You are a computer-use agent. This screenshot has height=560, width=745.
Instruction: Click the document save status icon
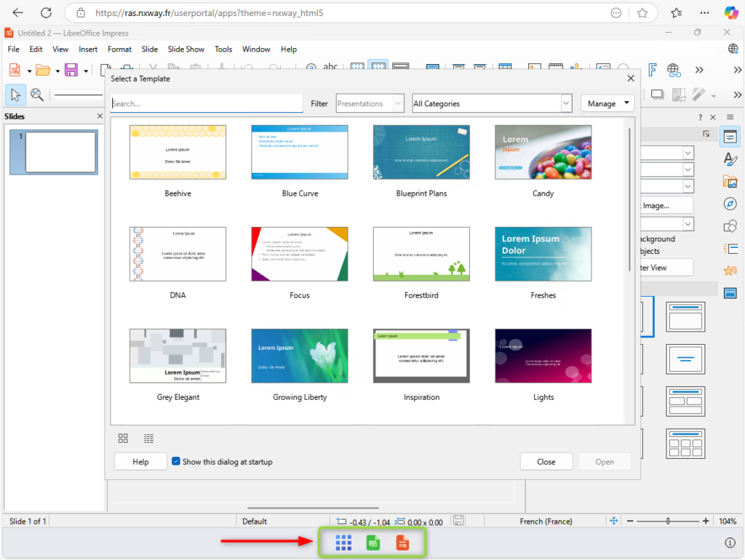click(458, 521)
